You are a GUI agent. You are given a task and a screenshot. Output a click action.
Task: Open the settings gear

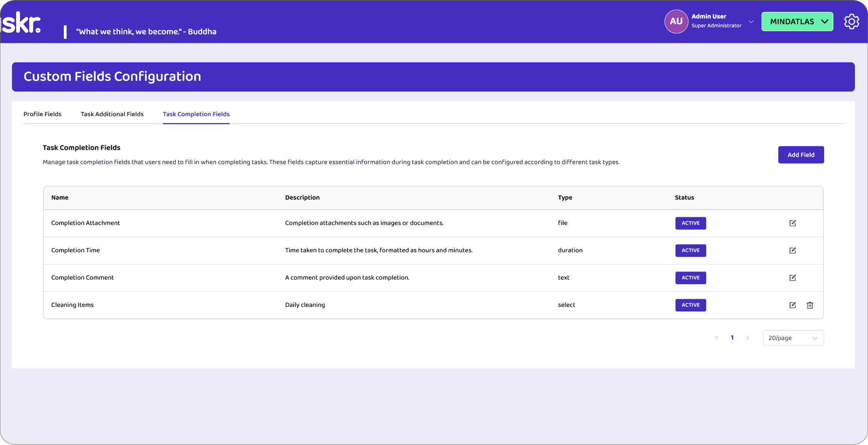click(x=852, y=22)
